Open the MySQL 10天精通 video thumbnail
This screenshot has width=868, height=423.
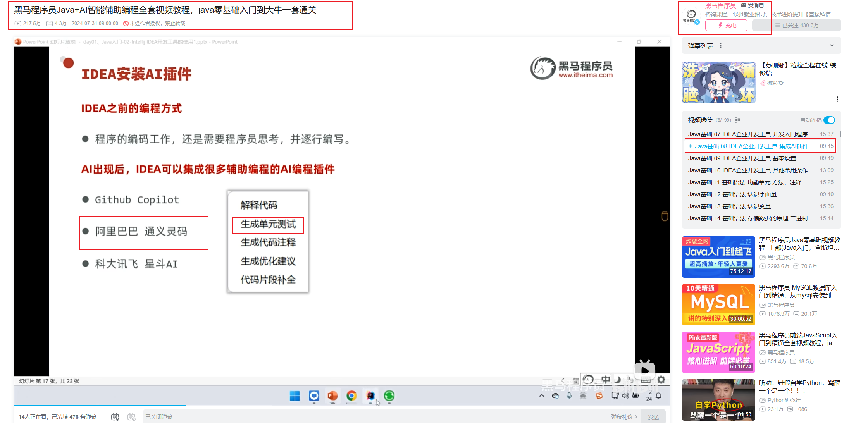click(x=719, y=304)
